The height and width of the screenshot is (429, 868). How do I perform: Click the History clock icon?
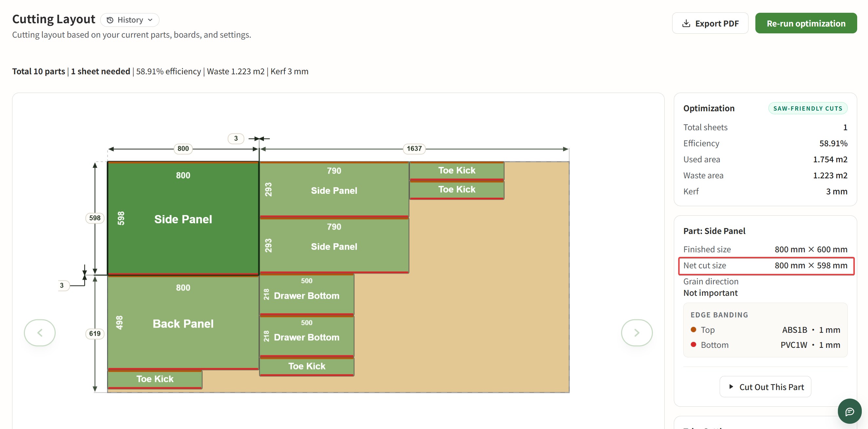[110, 20]
